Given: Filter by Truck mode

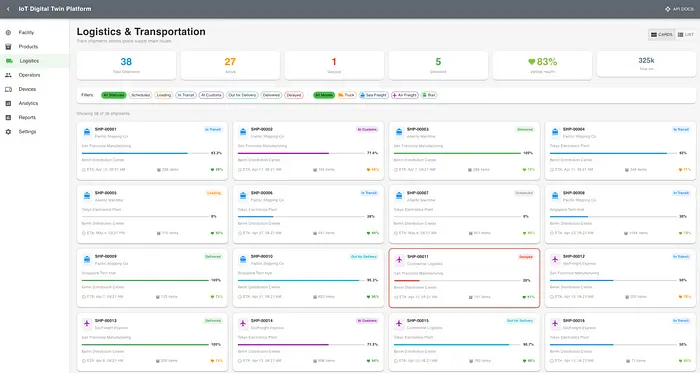Looking at the screenshot, I should (x=346, y=95).
